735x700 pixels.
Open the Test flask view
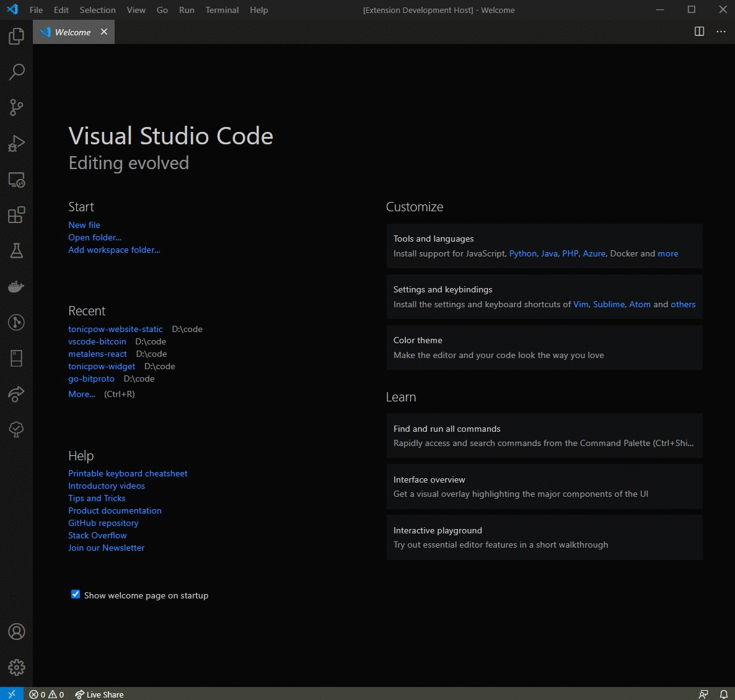16,251
